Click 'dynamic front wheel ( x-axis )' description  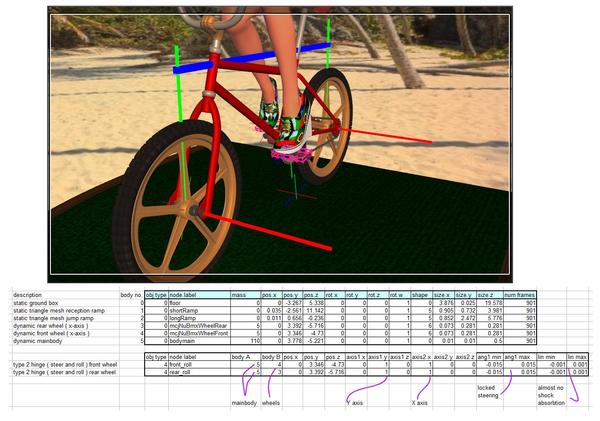(51, 333)
